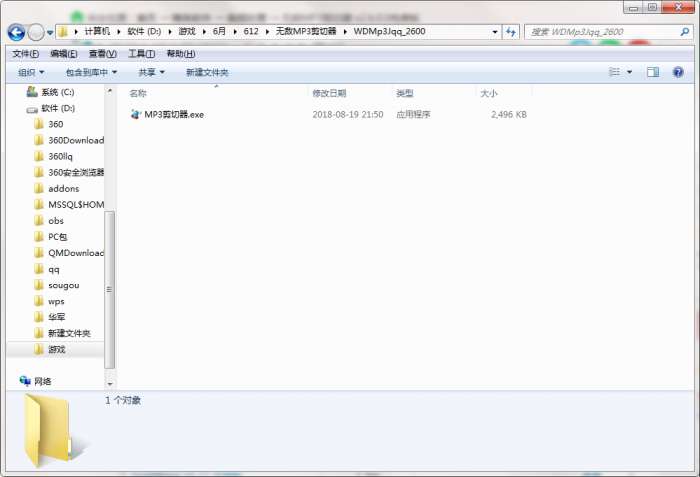Open the view options dropdown arrow
700x477 pixels.
[629, 72]
